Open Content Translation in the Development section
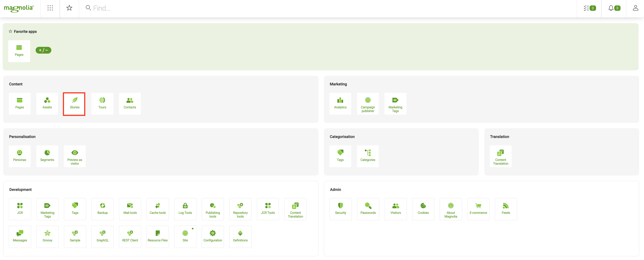The width and height of the screenshot is (644, 260). click(x=295, y=209)
